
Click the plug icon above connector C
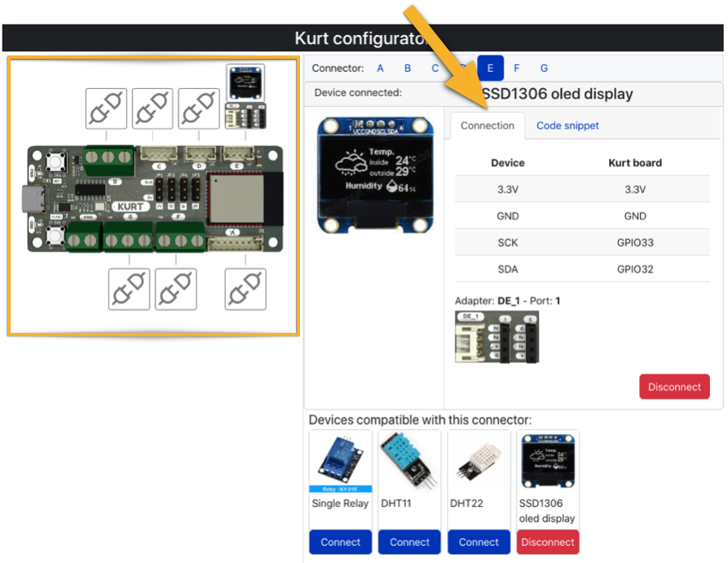[151, 108]
